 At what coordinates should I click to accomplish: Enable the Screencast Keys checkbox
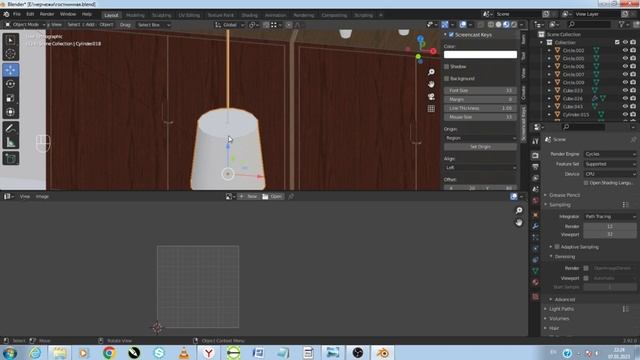[451, 35]
